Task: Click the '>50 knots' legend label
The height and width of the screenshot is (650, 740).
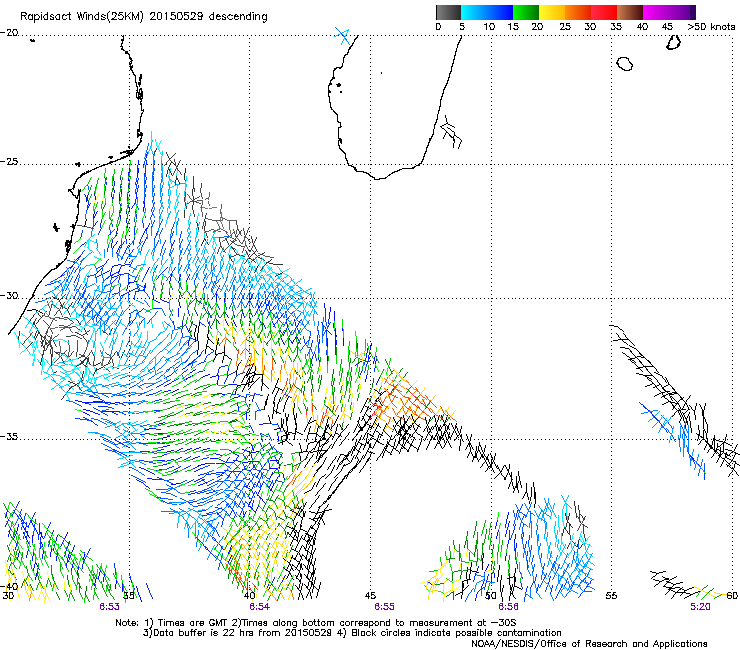Action: pos(711,27)
